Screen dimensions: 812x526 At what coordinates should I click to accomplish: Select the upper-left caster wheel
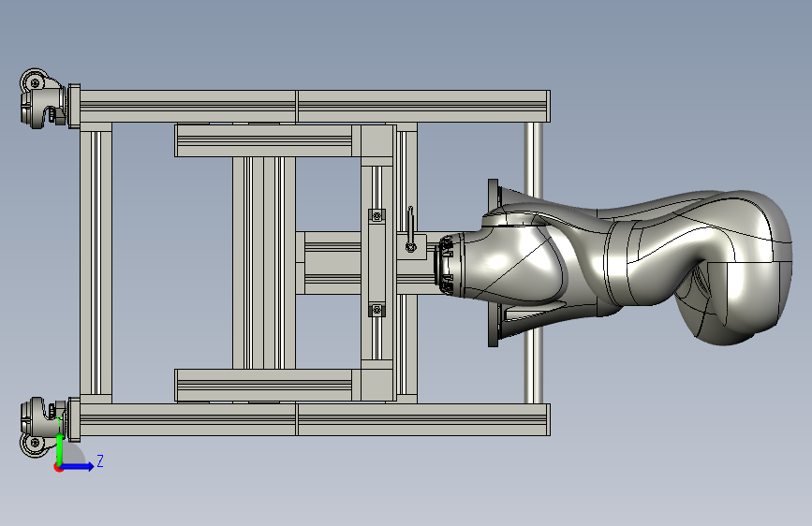pos(42,98)
